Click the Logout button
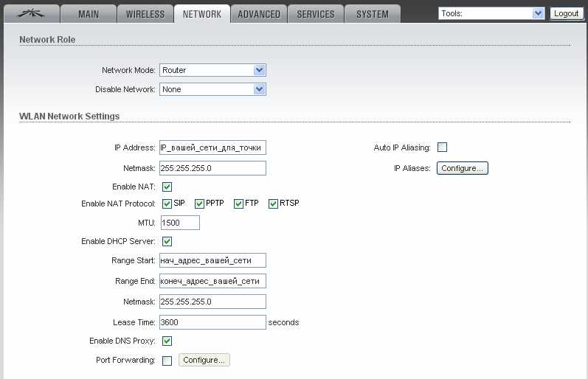The image size is (588, 379). pyautogui.click(x=566, y=13)
